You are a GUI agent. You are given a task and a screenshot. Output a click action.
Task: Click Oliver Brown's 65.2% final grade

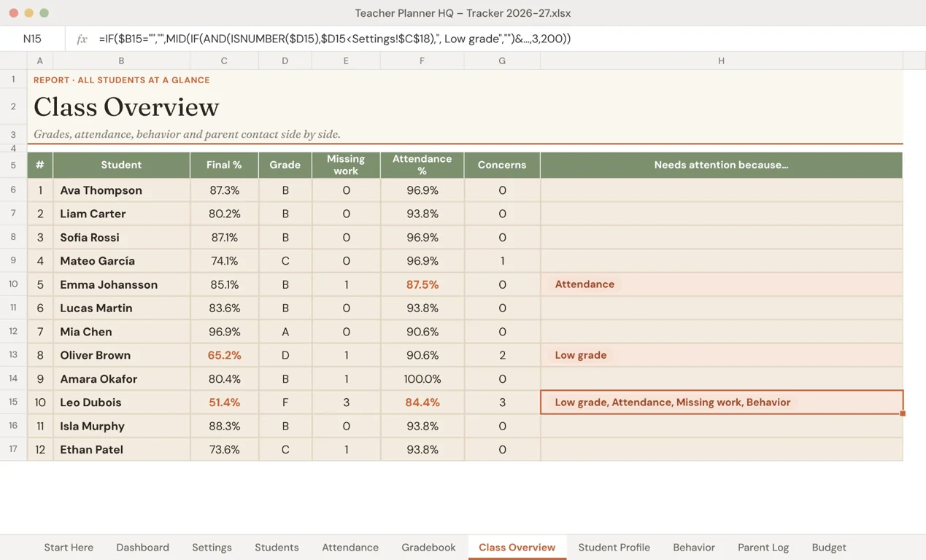224,355
